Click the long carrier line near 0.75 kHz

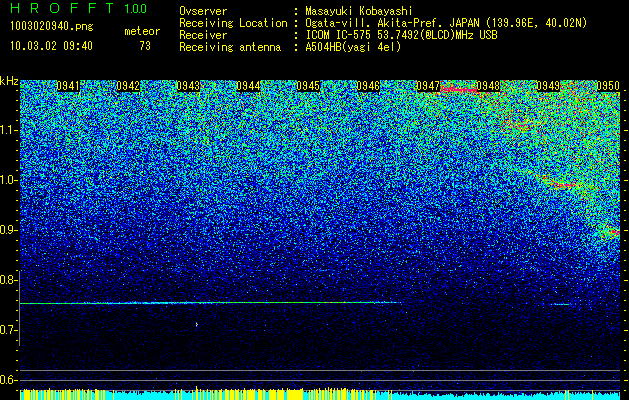211,303
